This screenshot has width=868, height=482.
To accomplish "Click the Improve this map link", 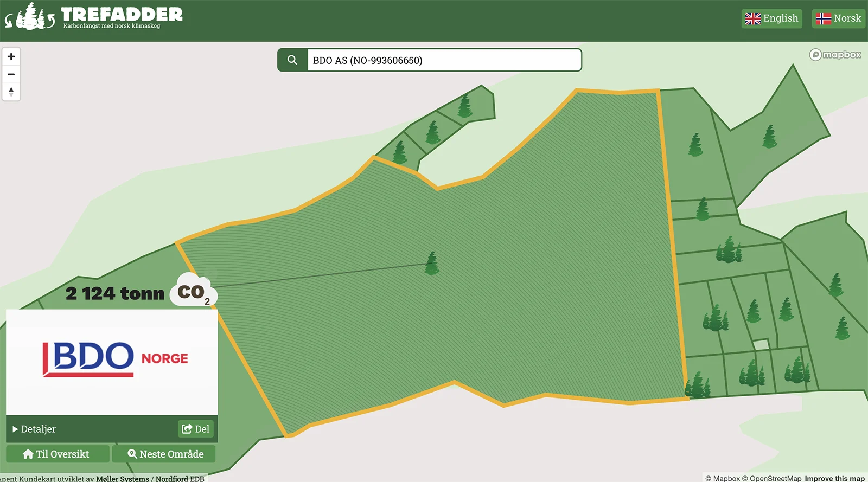I will click(834, 478).
